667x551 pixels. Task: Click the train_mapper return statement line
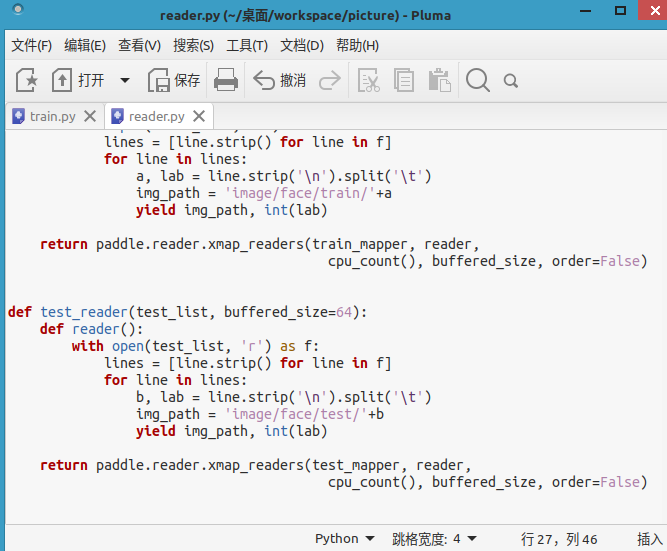(x=259, y=244)
